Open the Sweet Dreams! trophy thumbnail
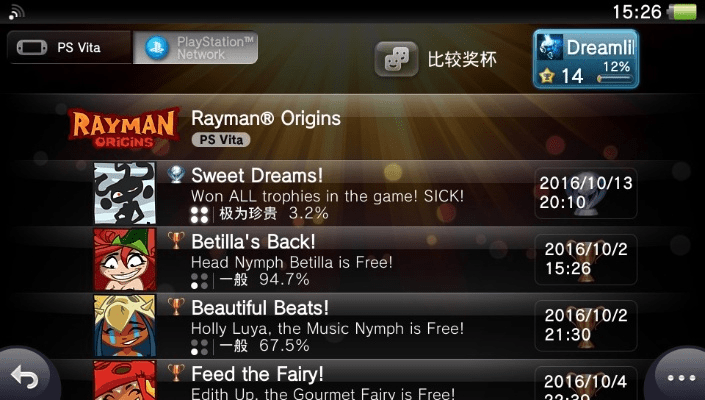The width and height of the screenshot is (705, 400). point(125,193)
